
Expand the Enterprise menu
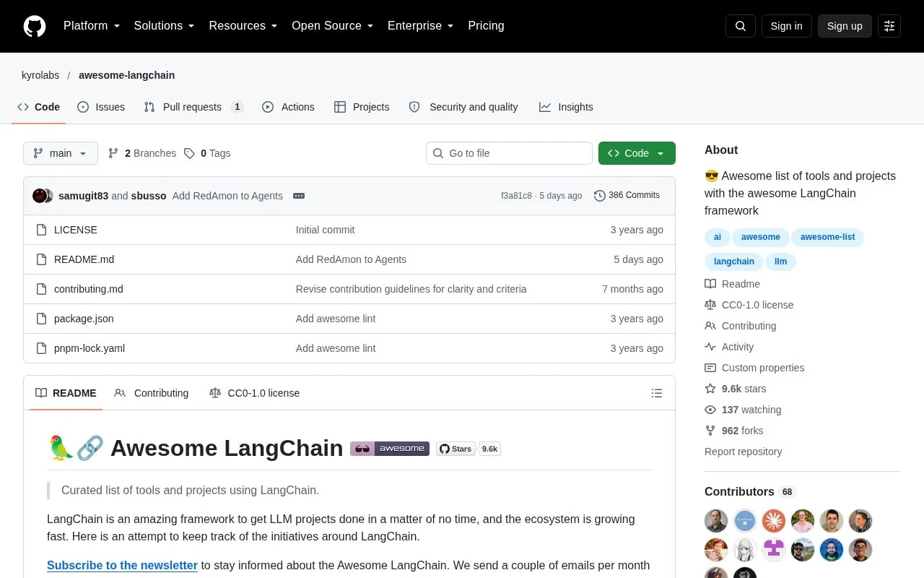pyautogui.click(x=421, y=26)
